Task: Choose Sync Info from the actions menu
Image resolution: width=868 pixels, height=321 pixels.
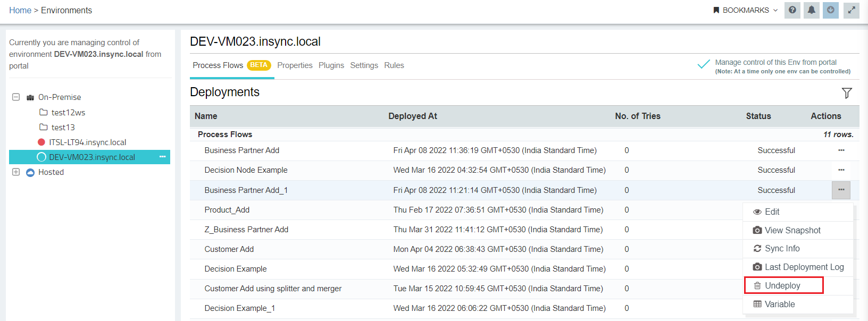Action: 798,249
